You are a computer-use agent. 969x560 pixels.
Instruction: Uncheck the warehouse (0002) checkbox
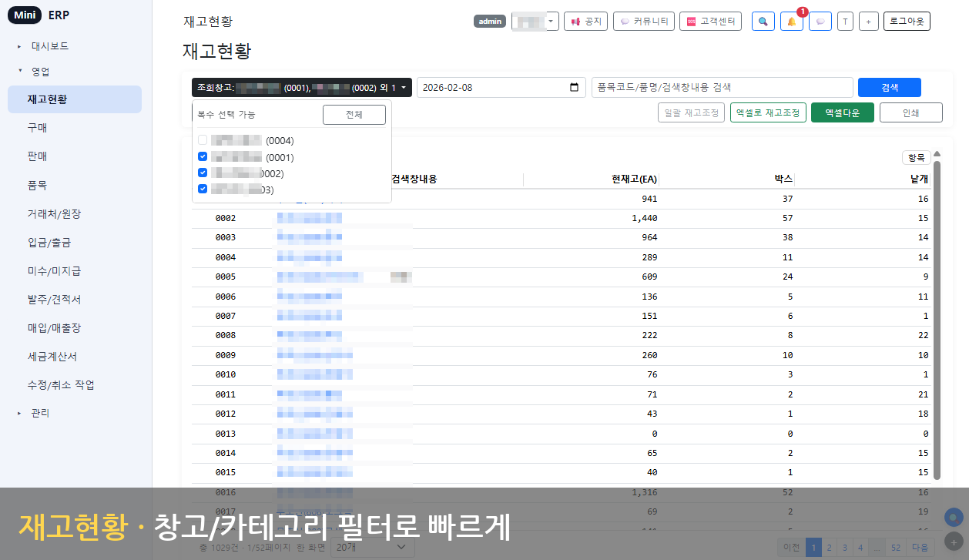pyautogui.click(x=203, y=173)
